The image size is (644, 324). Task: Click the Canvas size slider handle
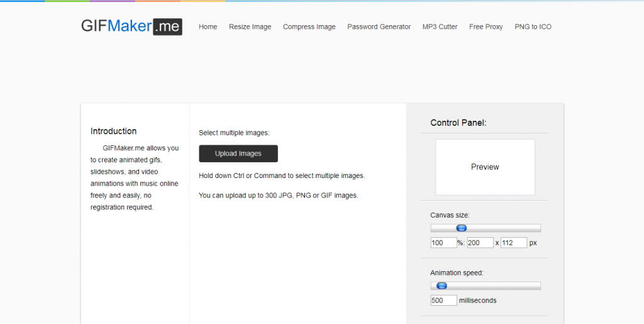[x=462, y=228]
